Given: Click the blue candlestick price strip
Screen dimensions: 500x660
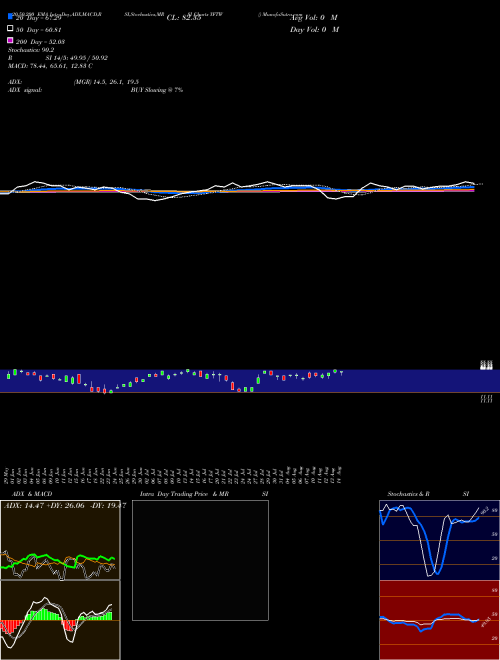Looking at the screenshot, I should 250,381.
